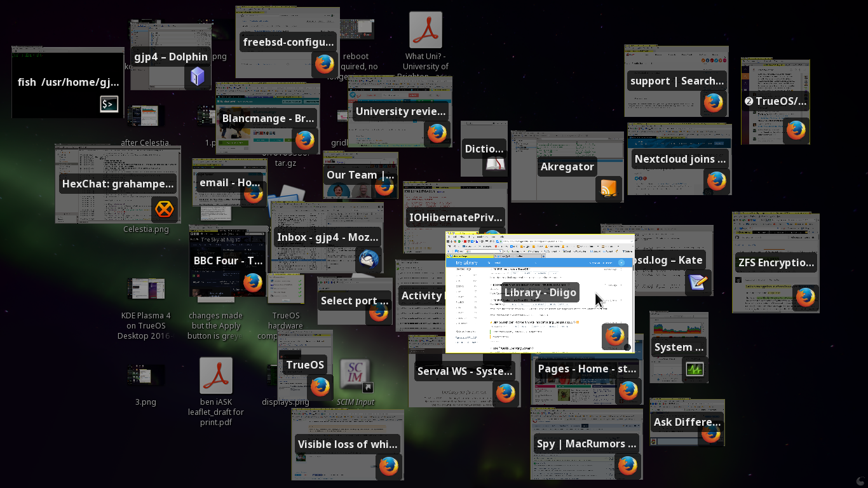The image size is (868, 488).
Task: Click the Dolphin file manager icon on gjp4 window
Action: (198, 76)
